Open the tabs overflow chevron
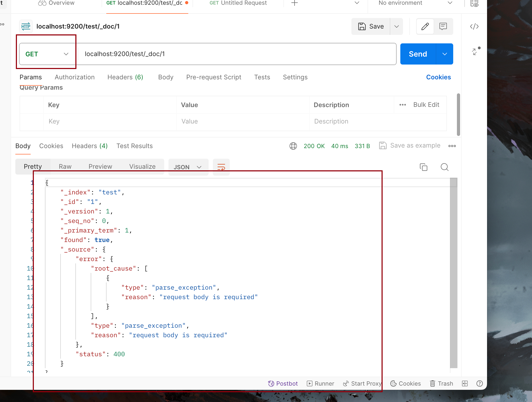The image size is (532, 402). point(357,3)
